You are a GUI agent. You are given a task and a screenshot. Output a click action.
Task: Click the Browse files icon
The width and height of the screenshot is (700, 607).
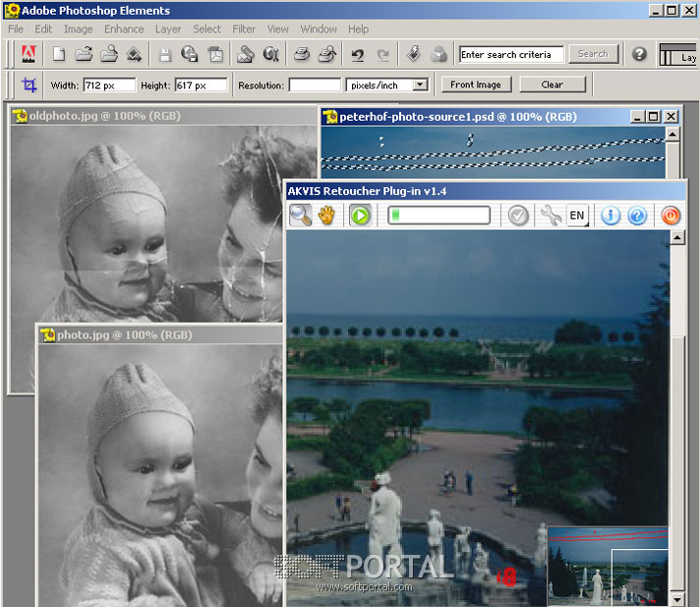(109, 54)
